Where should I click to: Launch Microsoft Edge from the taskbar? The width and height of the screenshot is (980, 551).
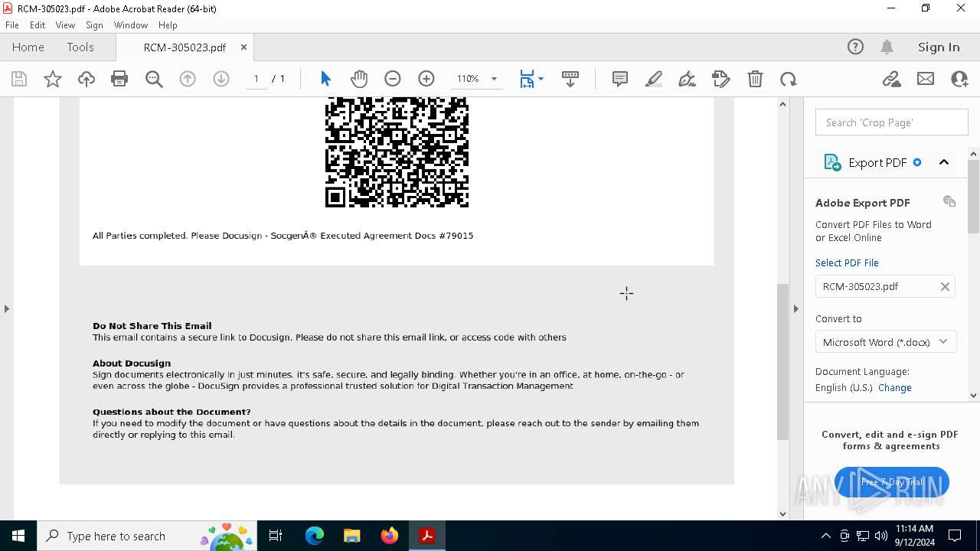pyautogui.click(x=315, y=536)
